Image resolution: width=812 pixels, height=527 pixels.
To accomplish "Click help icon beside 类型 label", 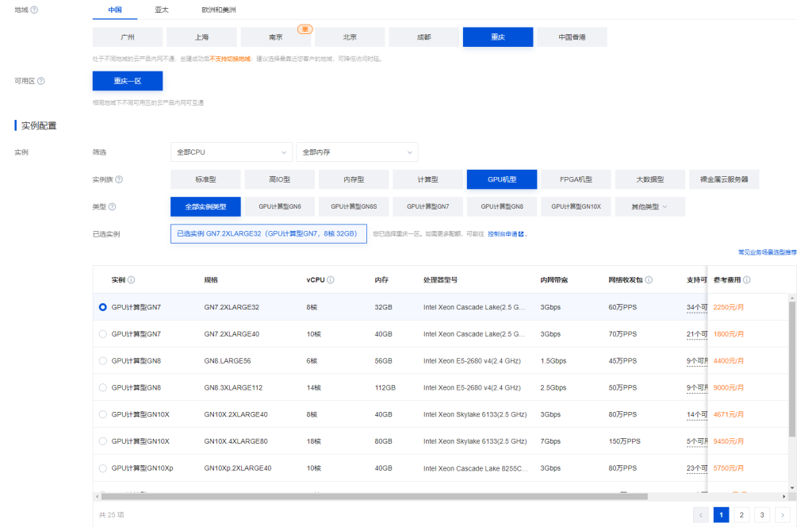I will pos(112,207).
